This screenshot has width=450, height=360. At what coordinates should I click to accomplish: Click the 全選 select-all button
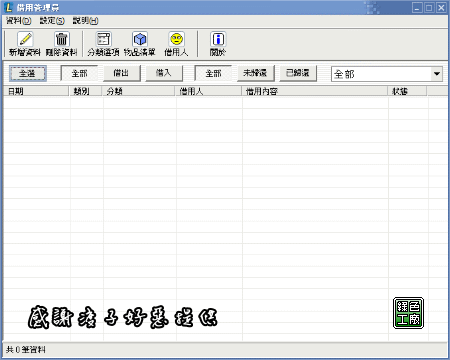pyautogui.click(x=28, y=73)
